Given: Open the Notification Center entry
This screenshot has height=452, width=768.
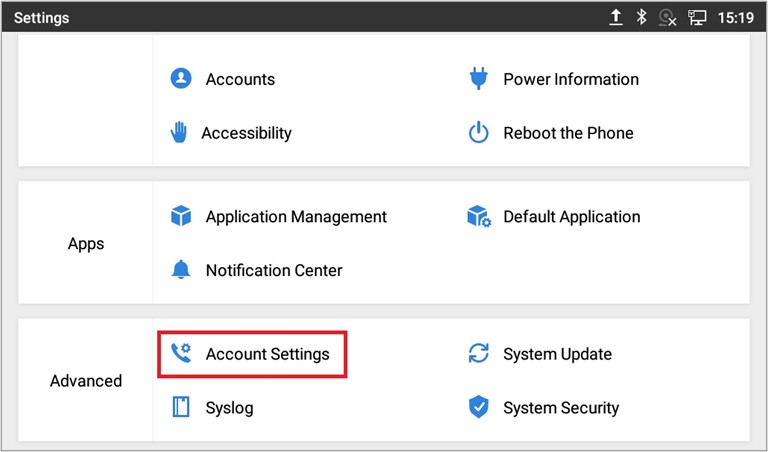Looking at the screenshot, I should [x=274, y=270].
